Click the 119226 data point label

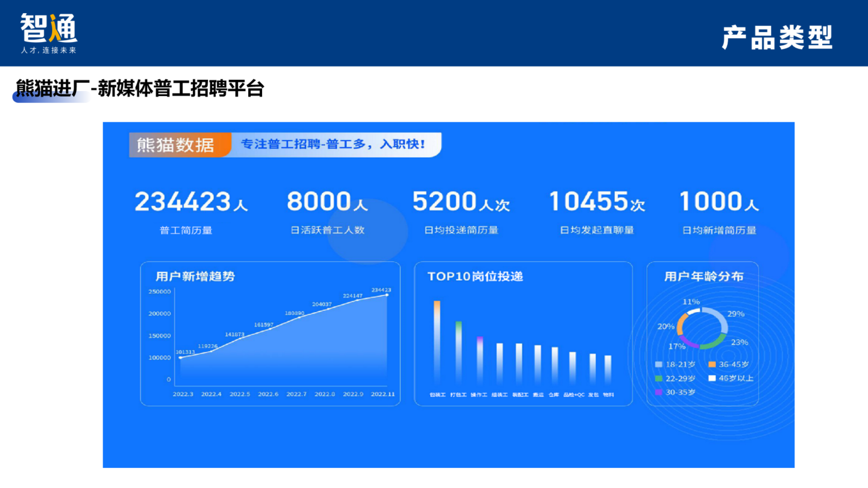207,346
